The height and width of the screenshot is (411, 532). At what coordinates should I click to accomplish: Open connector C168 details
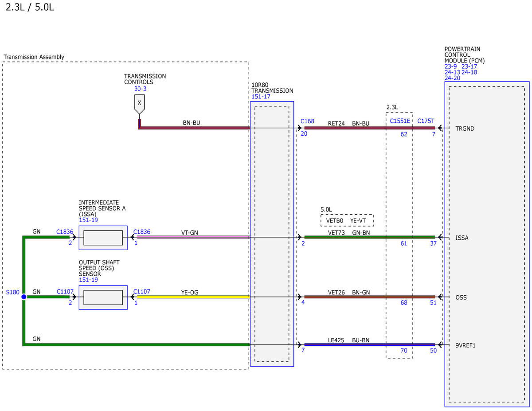tap(307, 121)
